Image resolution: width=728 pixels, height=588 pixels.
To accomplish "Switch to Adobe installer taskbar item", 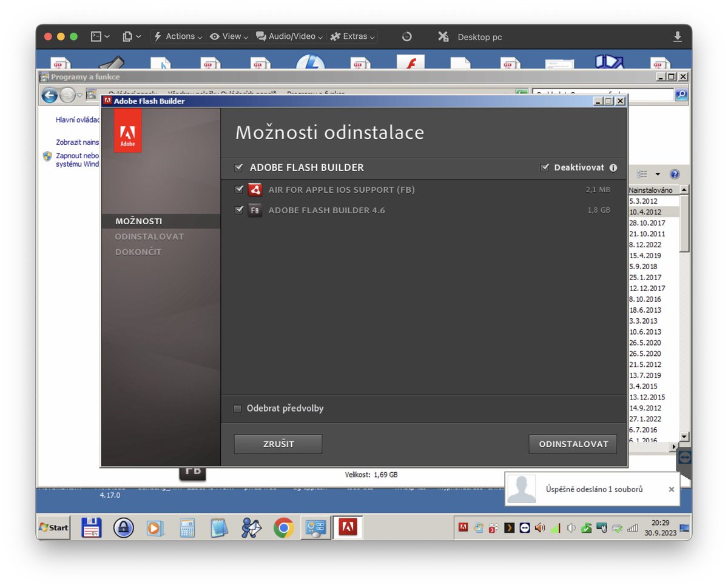I will pos(348,528).
